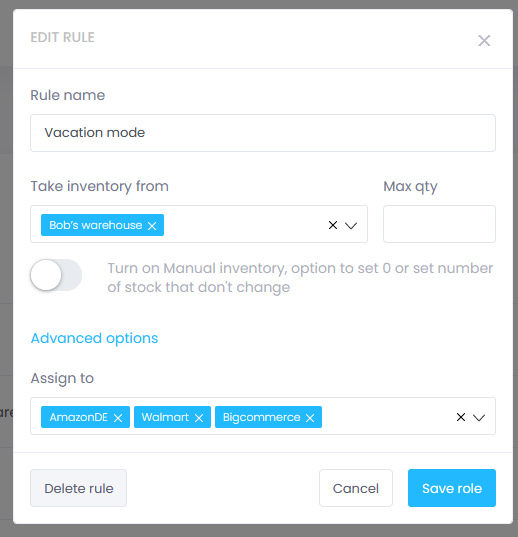Remove the Walmart tag
Image resolution: width=518 pixels, height=537 pixels.
click(199, 418)
